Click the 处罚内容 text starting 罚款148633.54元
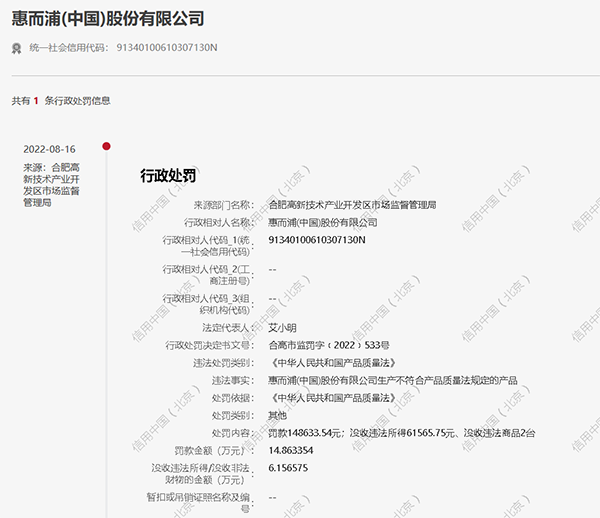 401,433
